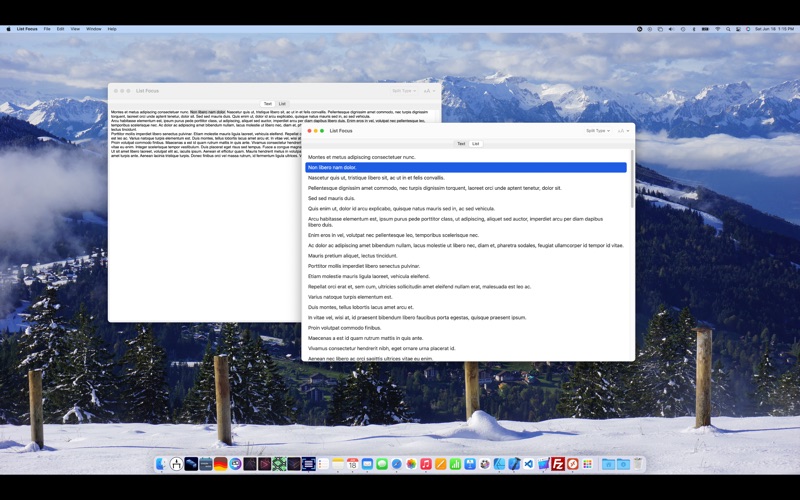Open Finder from the dock
Screen dimensions: 800x500
pyautogui.click(x=161, y=464)
